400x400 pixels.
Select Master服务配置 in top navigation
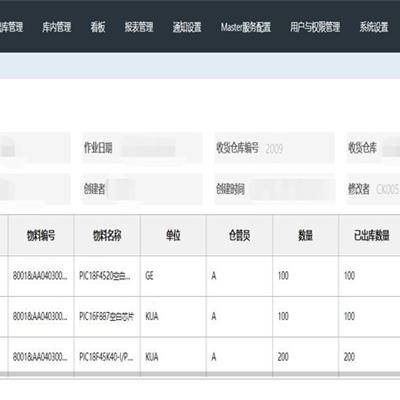click(246, 27)
